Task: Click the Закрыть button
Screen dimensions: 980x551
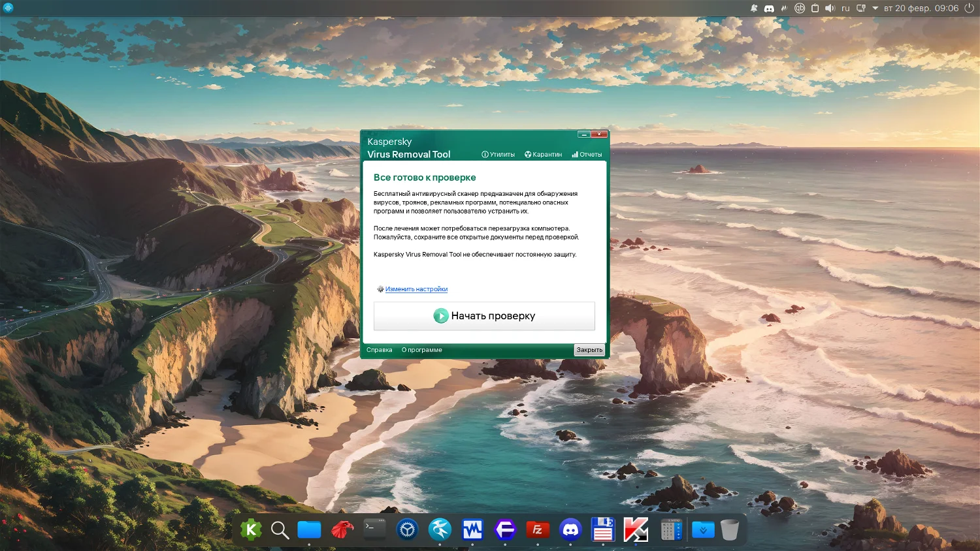Action: click(x=589, y=350)
